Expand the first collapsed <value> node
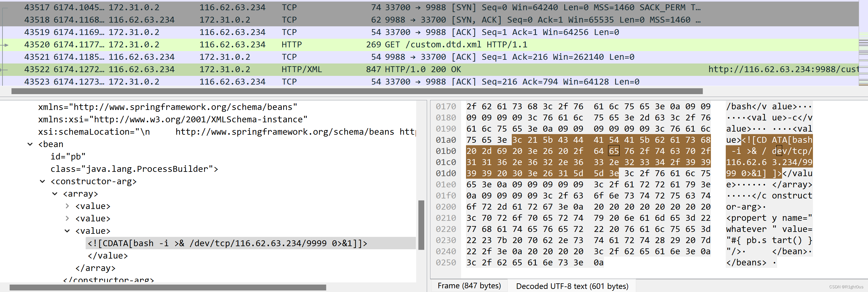The height and width of the screenshot is (292, 868). pyautogui.click(x=67, y=206)
